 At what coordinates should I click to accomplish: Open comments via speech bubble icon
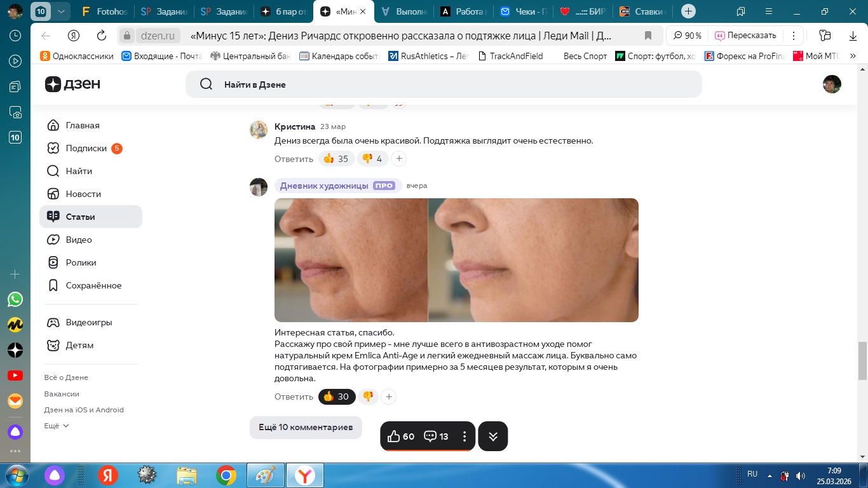click(436, 436)
